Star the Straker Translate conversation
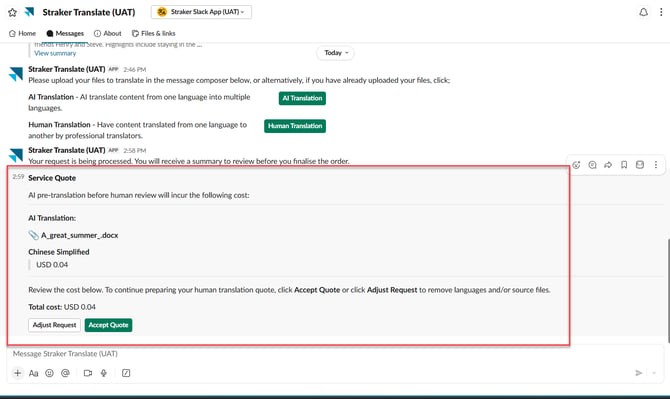The height and width of the screenshot is (399, 670). [12, 12]
